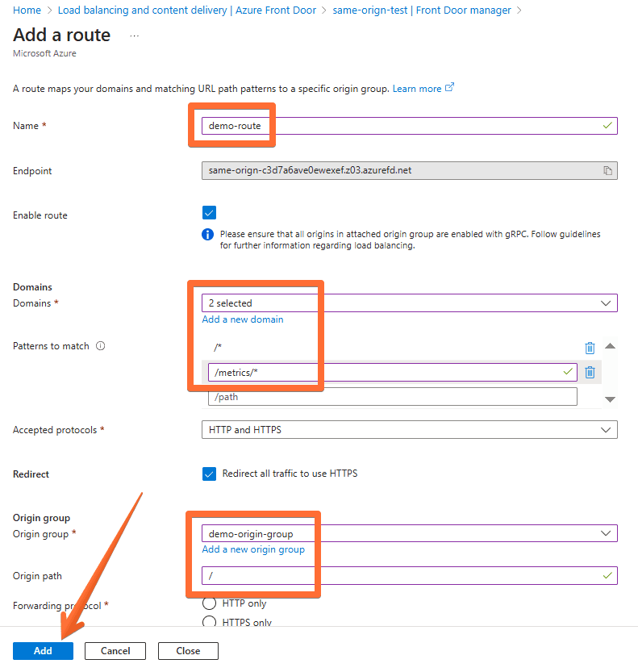The height and width of the screenshot is (672, 638).
Task: Click the gRPC guidance info icon
Action: (208, 234)
